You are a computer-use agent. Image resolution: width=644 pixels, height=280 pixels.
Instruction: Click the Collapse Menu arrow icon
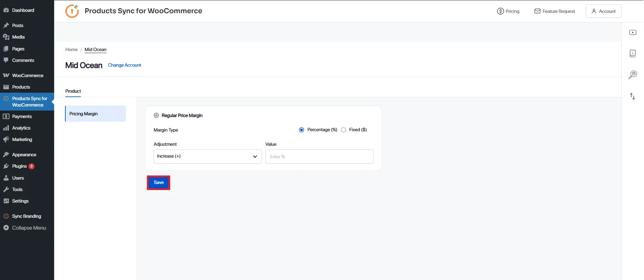[x=6, y=228]
